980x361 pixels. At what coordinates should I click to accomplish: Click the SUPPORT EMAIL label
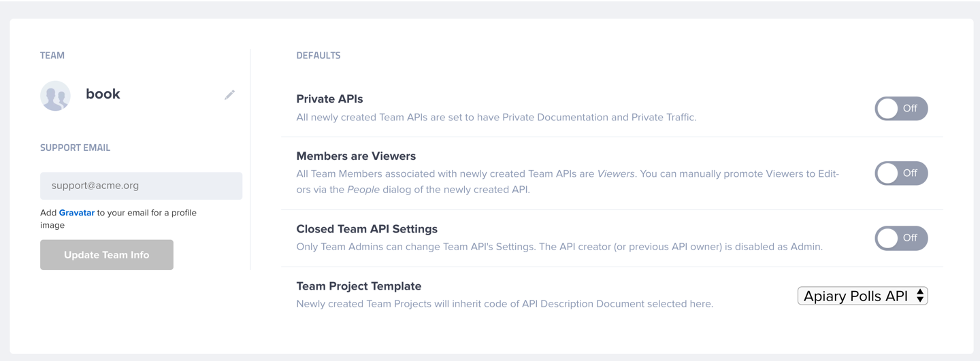(x=75, y=148)
